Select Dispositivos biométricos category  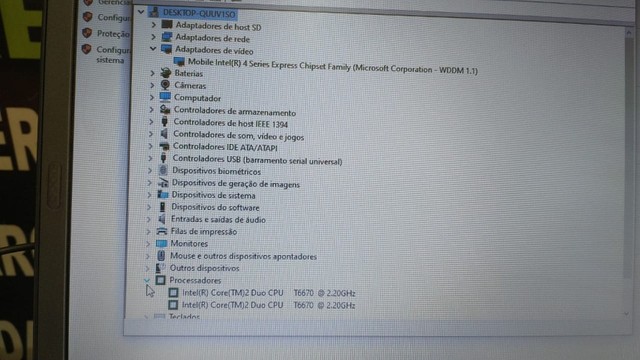(216, 171)
